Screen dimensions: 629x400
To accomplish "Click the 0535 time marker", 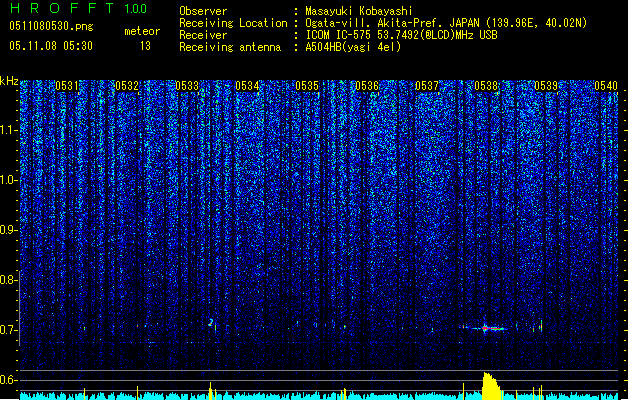I will point(307,86).
